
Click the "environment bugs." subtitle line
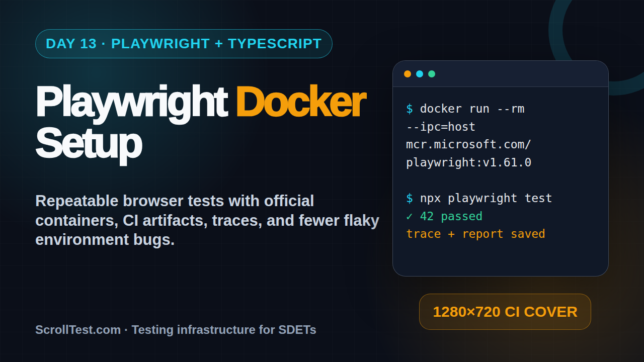click(x=105, y=240)
